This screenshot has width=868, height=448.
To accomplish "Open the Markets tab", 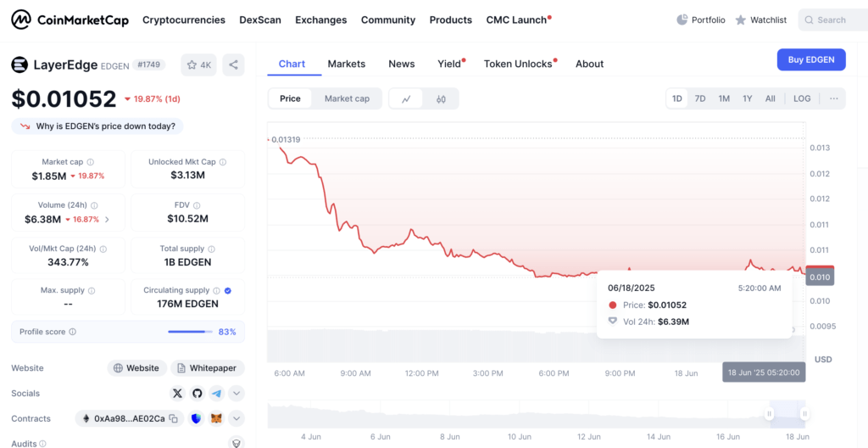I will 347,64.
